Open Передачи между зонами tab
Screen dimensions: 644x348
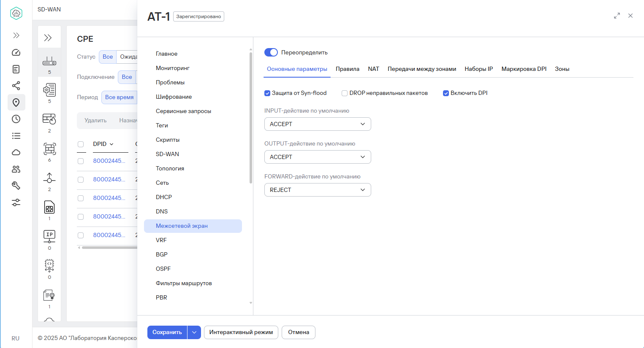(x=422, y=69)
